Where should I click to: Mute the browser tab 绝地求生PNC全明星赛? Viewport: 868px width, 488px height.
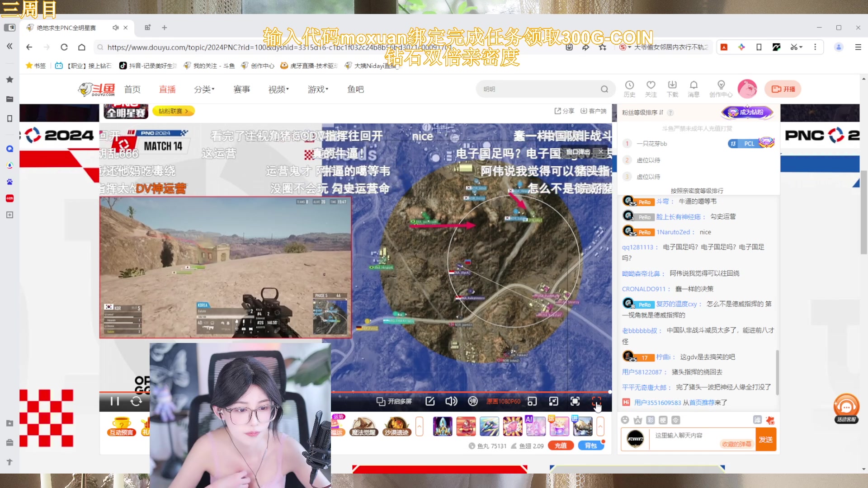pos(115,28)
